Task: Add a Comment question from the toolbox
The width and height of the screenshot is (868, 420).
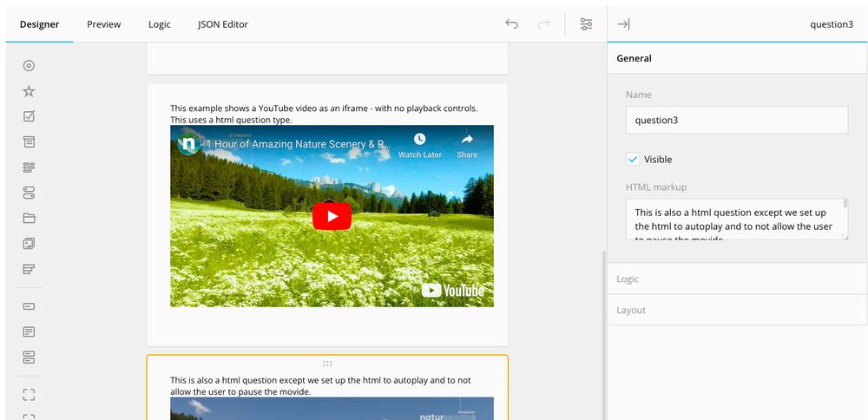Action: tap(29, 331)
